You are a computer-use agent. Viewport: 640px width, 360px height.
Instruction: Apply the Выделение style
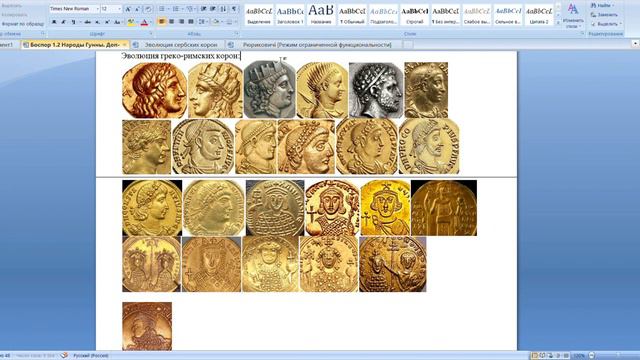[x=259, y=15]
